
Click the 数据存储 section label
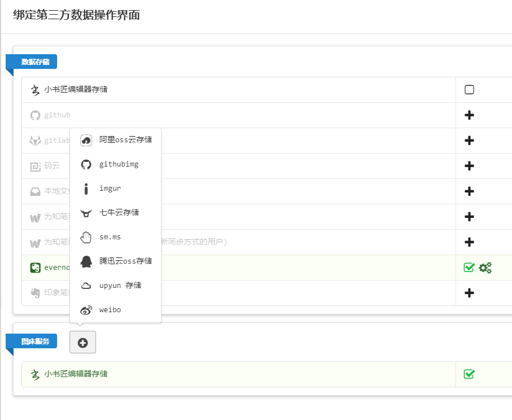[35, 62]
